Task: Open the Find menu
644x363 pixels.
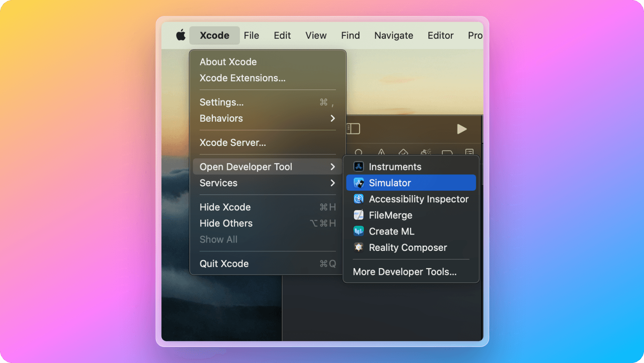Action: (350, 36)
